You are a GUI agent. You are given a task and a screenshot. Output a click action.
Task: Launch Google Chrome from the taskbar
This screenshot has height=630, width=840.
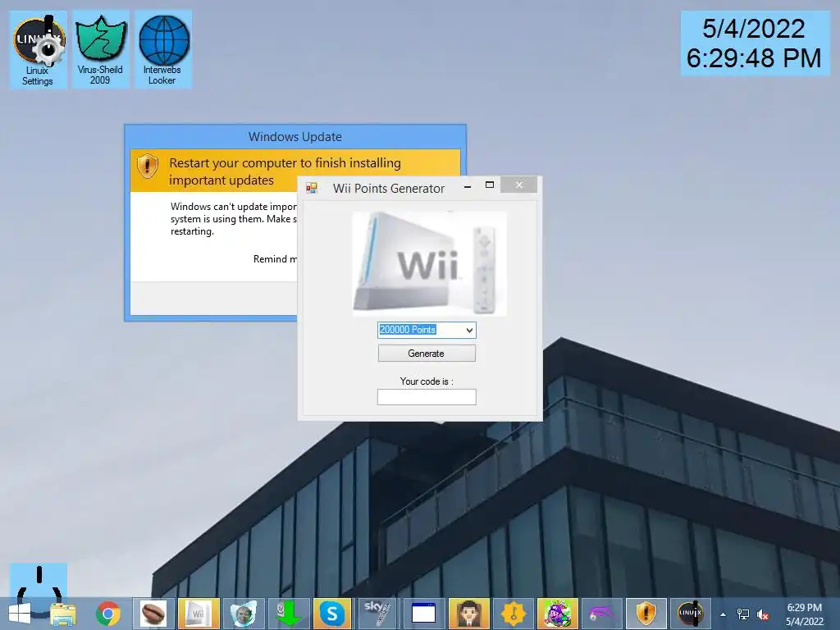tap(108, 614)
